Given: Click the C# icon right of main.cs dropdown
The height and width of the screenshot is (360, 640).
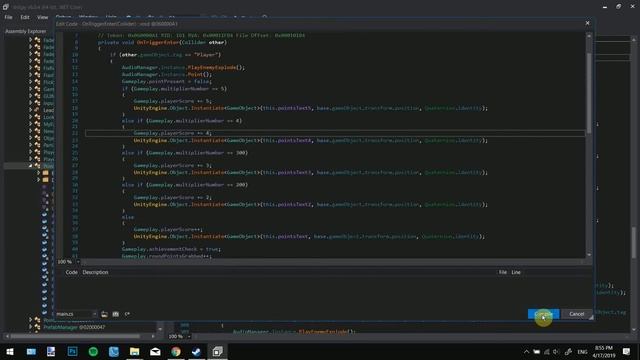Looking at the screenshot, I should click(127, 314).
